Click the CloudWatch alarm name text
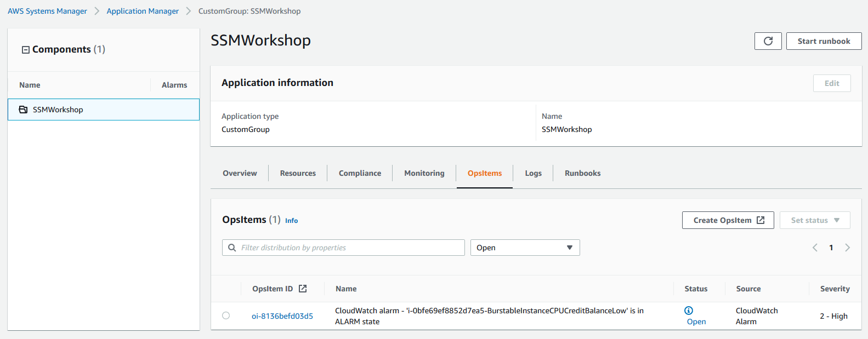Viewport: 868px width, 339px height. pyautogui.click(x=489, y=316)
